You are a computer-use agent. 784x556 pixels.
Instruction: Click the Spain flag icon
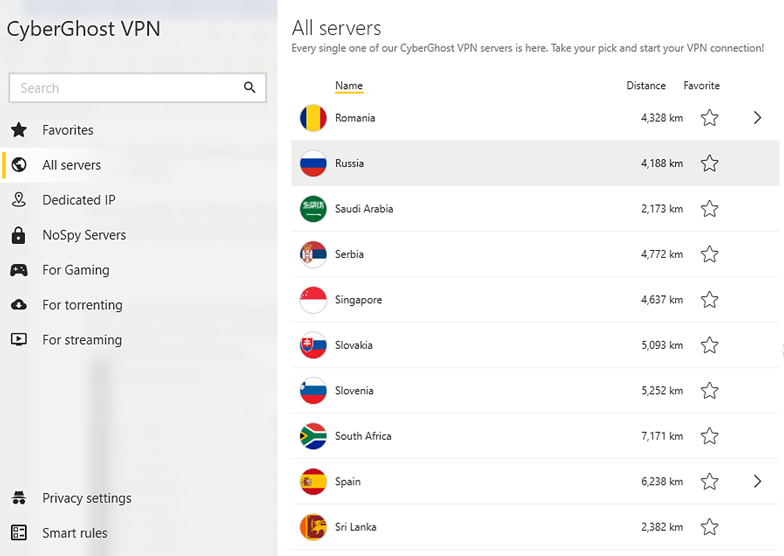pyautogui.click(x=313, y=482)
